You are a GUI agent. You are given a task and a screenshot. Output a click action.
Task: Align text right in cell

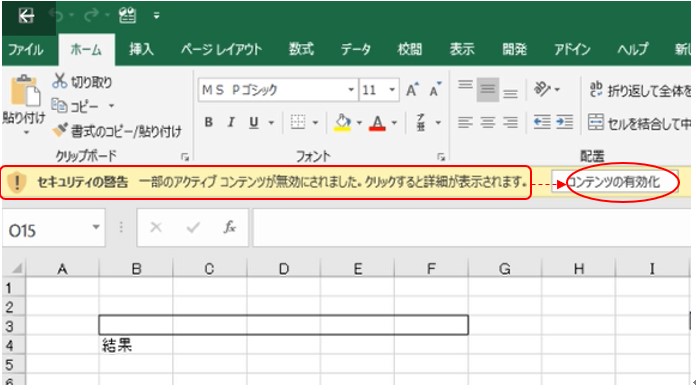tap(510, 122)
